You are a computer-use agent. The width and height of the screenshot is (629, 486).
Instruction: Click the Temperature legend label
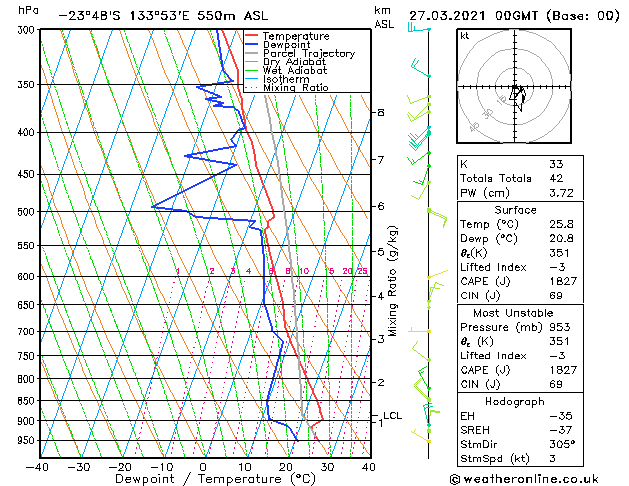pos(296,36)
